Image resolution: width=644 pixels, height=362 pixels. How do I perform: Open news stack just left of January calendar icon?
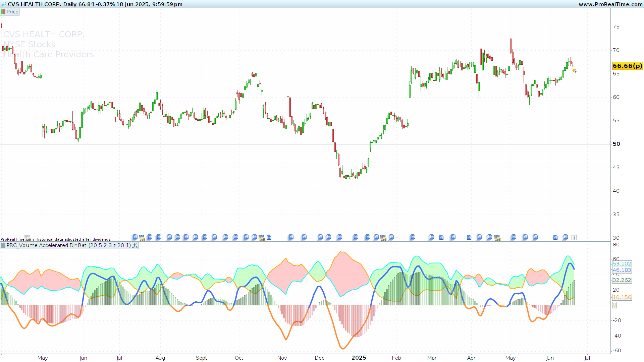pos(376,237)
